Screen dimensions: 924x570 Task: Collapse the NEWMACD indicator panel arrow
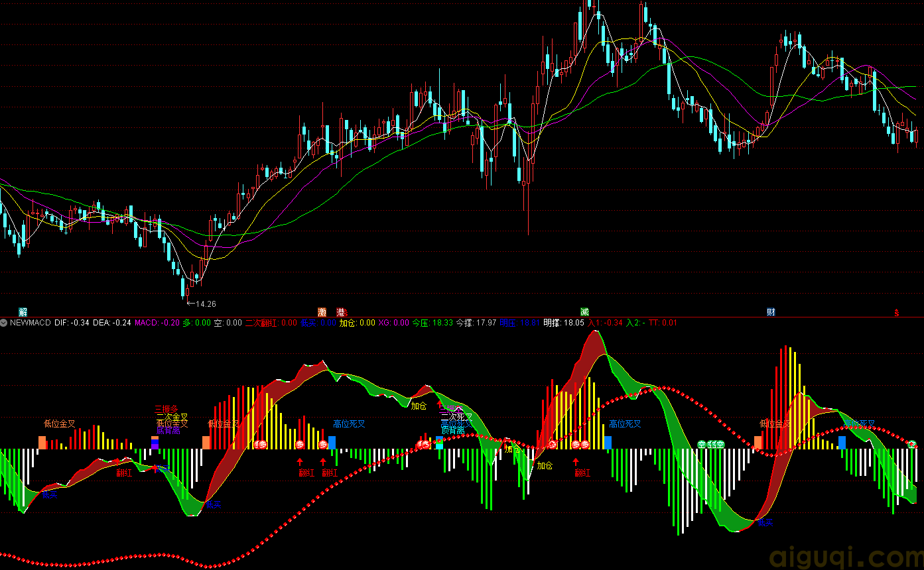coord(4,323)
